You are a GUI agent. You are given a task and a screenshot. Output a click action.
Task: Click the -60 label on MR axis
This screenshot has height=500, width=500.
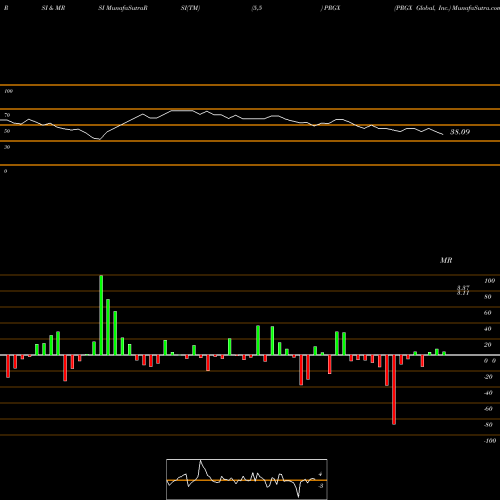tap(488, 409)
